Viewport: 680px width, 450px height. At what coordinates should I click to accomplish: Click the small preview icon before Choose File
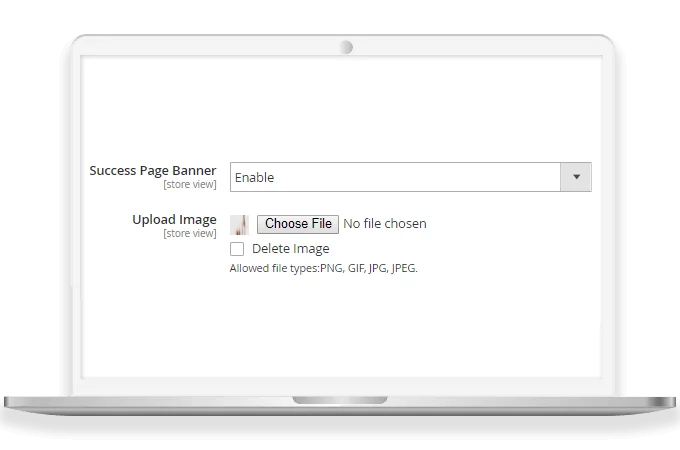[239, 225]
